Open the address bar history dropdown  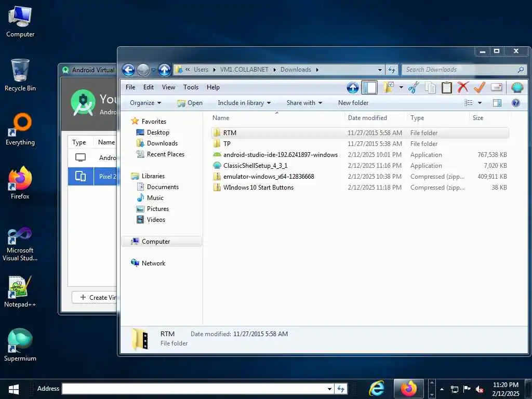click(x=380, y=70)
